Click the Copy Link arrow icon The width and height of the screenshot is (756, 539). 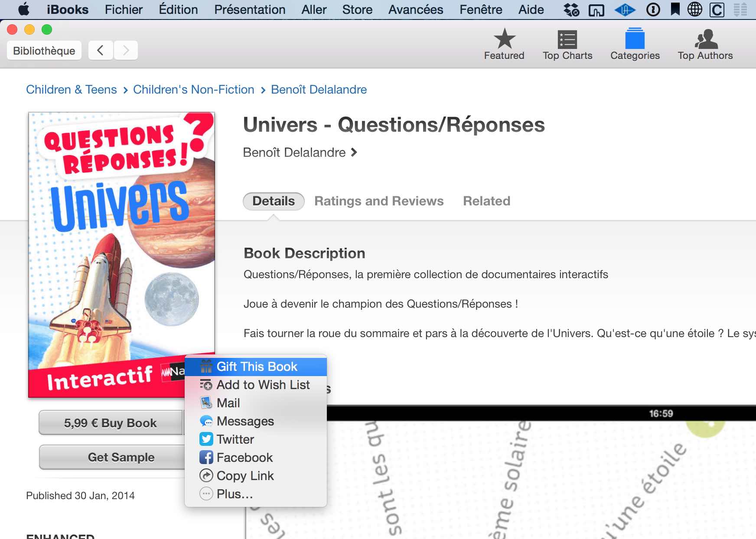pyautogui.click(x=206, y=475)
